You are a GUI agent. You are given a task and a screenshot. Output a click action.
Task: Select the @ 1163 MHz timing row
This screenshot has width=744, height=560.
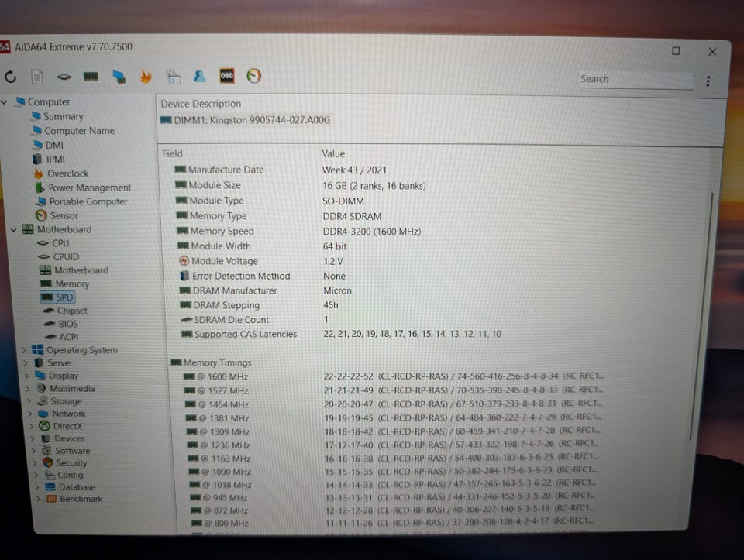[393, 458]
